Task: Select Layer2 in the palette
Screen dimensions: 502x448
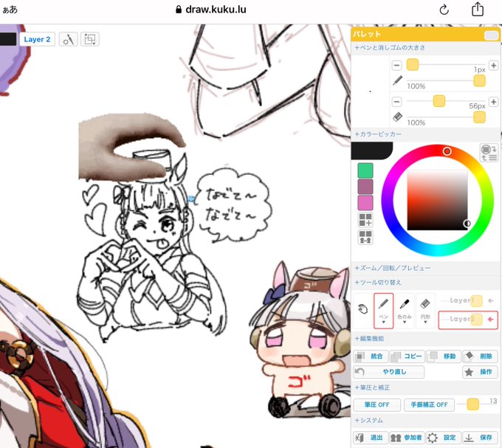Action: tap(468, 320)
